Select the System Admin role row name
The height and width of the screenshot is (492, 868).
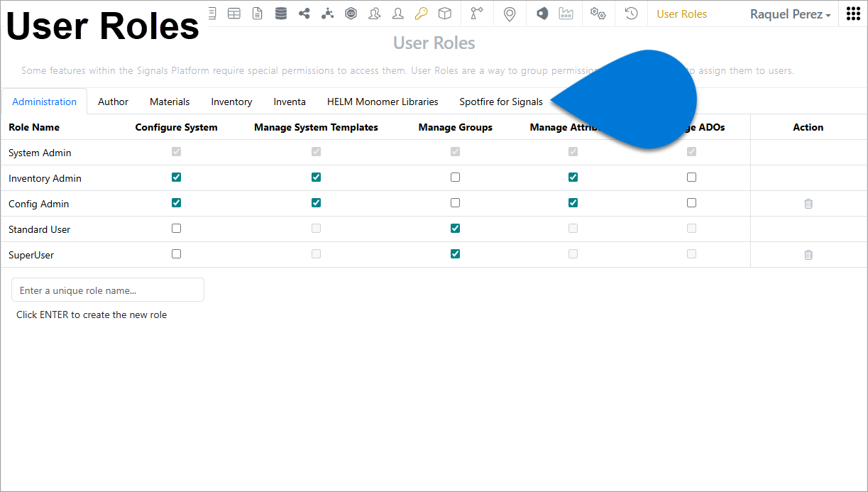[40, 153]
